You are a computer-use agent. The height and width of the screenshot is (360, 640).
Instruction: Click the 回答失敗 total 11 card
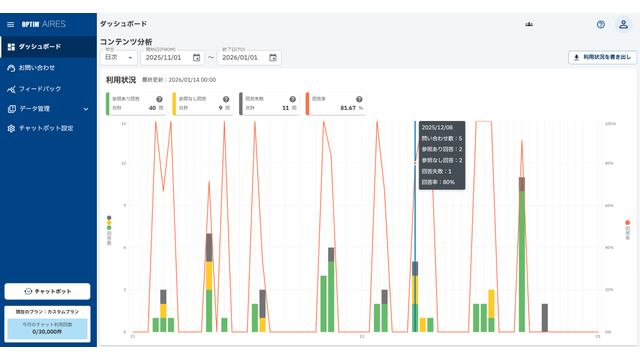click(x=269, y=104)
